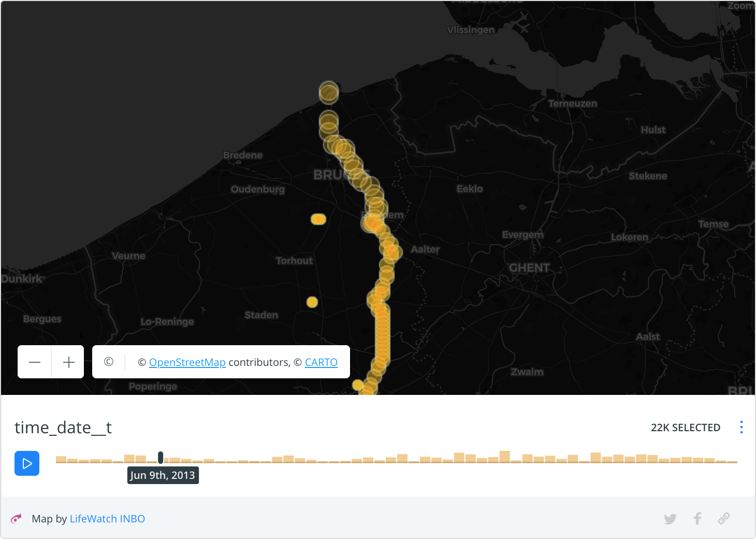
Task: Click the time_date__t widget title
Action: click(63, 428)
